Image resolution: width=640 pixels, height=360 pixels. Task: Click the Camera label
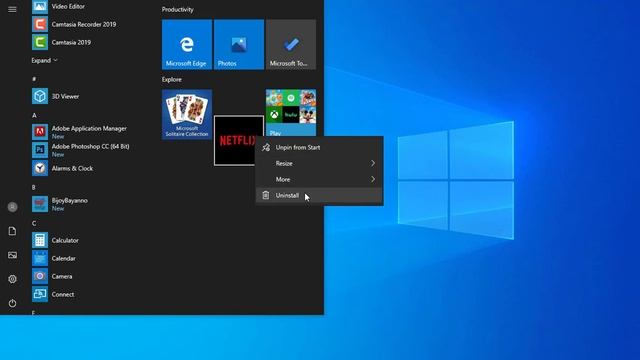pos(62,276)
